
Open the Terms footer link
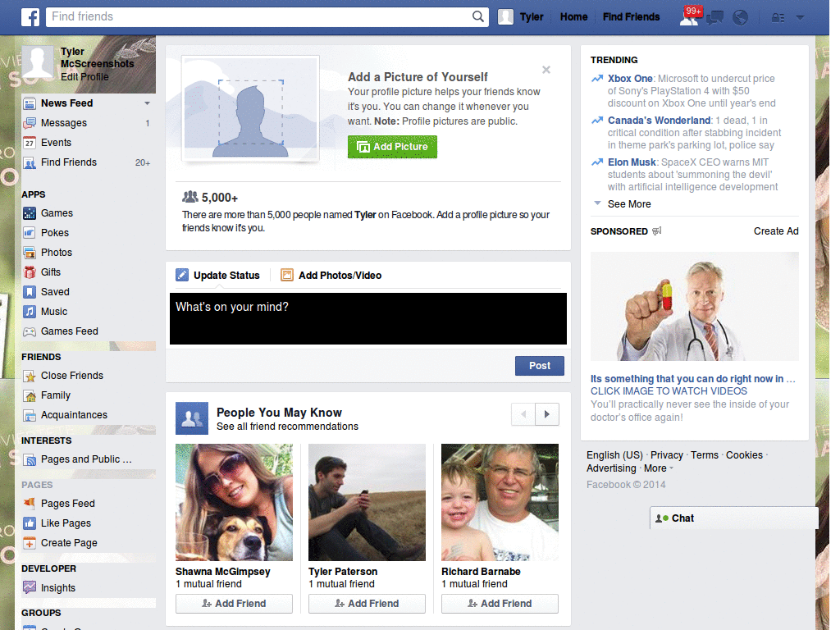point(705,455)
